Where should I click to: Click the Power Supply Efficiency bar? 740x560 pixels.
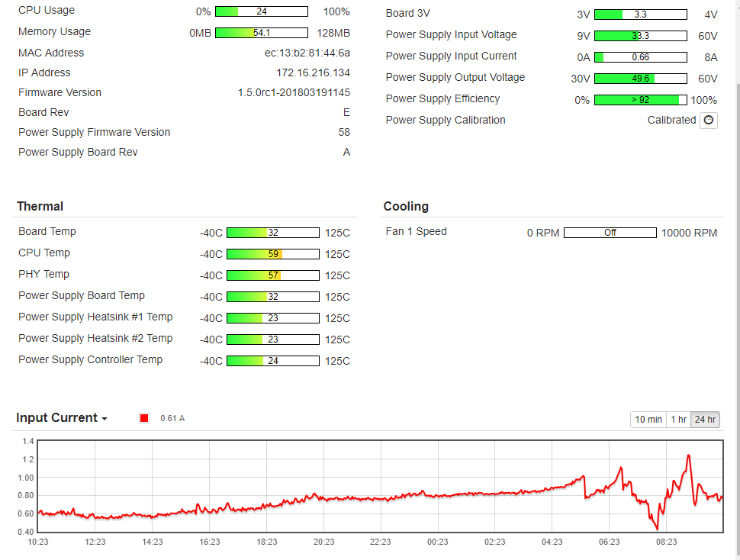[640, 100]
